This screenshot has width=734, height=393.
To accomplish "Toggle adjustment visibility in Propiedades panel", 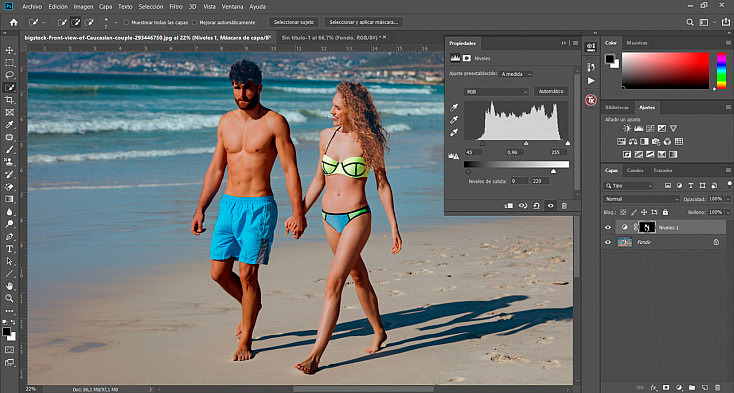I will coord(550,205).
